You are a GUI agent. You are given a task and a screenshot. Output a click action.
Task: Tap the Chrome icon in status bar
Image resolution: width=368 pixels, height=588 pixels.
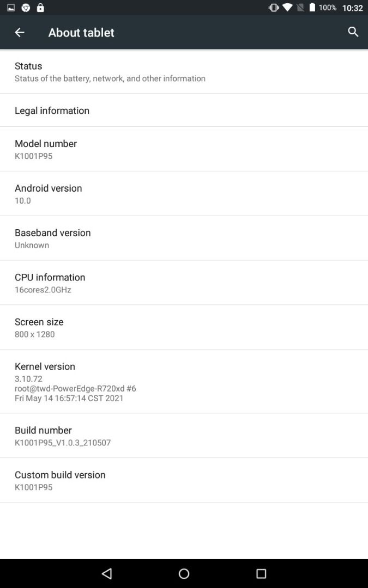pyautogui.click(x=26, y=8)
